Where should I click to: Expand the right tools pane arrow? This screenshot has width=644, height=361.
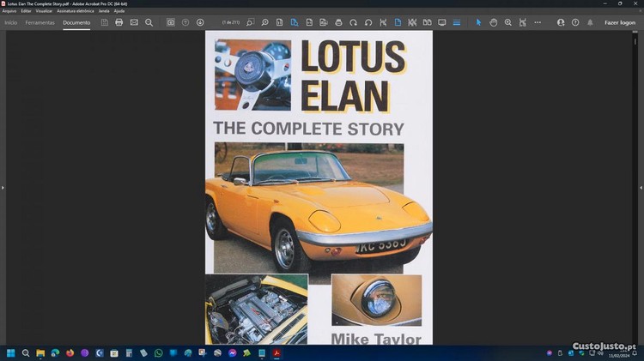click(641, 187)
